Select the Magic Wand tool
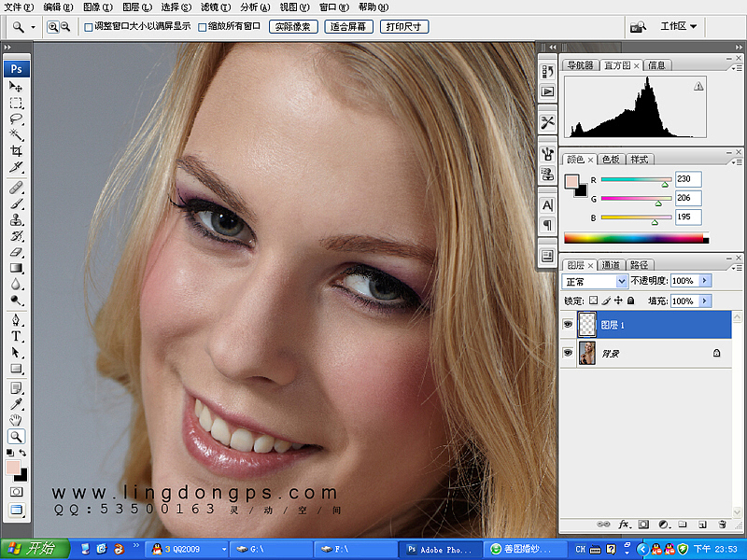 [x=16, y=134]
